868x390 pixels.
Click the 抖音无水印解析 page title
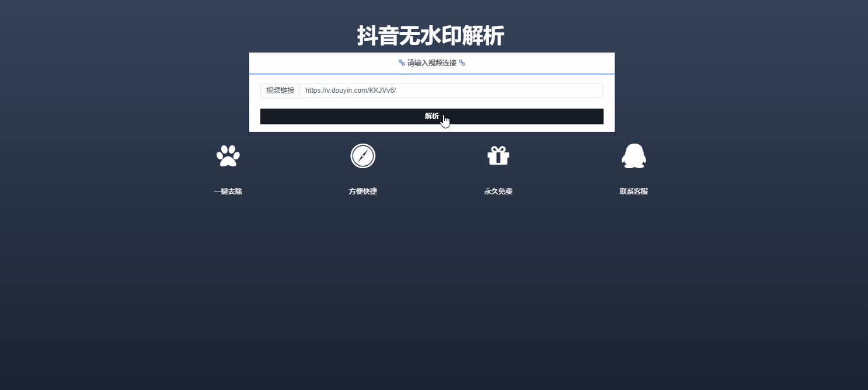[431, 35]
